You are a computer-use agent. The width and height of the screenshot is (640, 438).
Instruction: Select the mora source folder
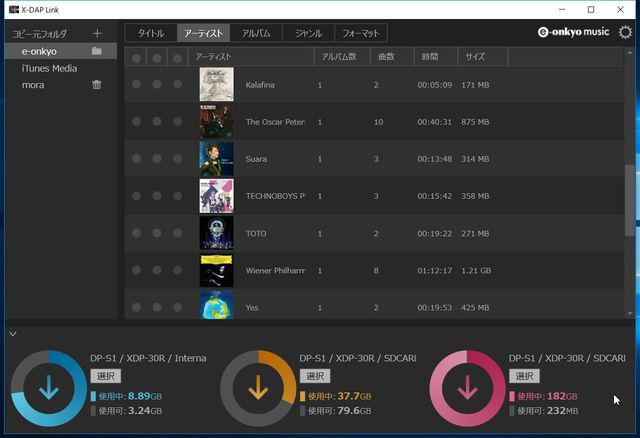[x=61, y=85]
